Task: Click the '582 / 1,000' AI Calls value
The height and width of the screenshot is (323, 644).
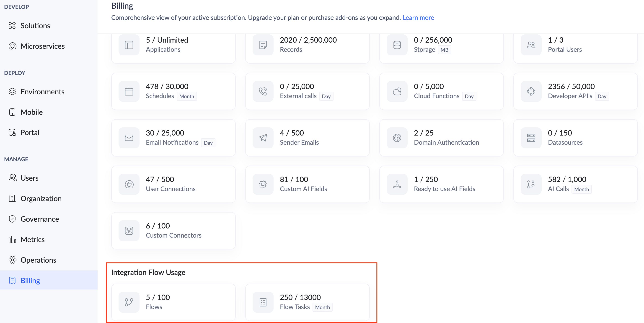Action: [x=567, y=179]
